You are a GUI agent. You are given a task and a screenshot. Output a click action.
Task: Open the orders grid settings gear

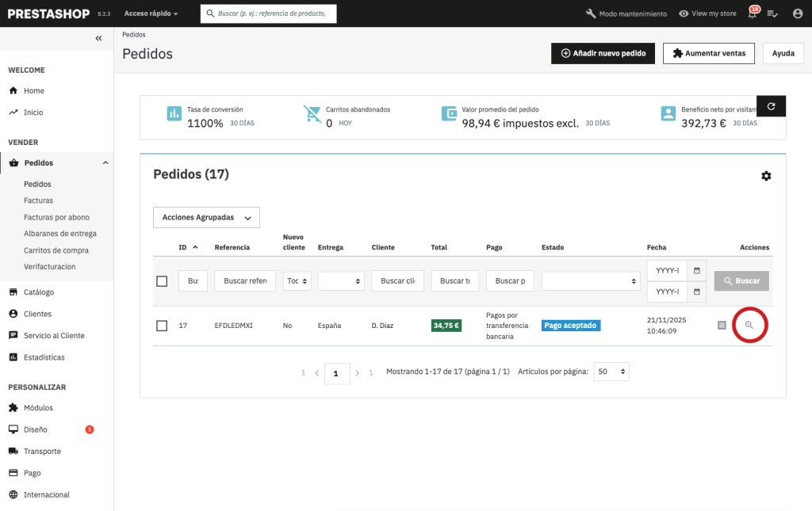(766, 176)
